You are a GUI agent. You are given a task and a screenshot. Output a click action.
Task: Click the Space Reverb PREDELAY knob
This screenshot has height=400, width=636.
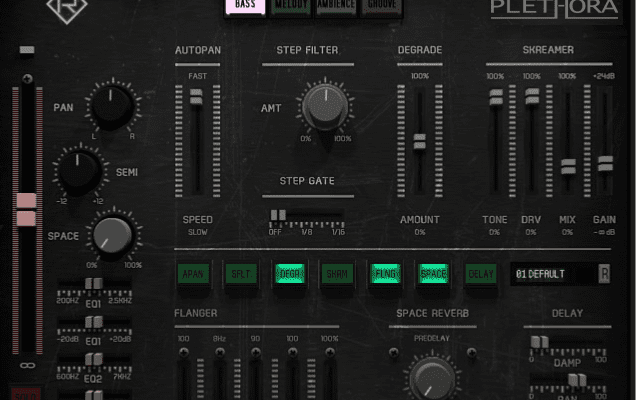(430, 379)
